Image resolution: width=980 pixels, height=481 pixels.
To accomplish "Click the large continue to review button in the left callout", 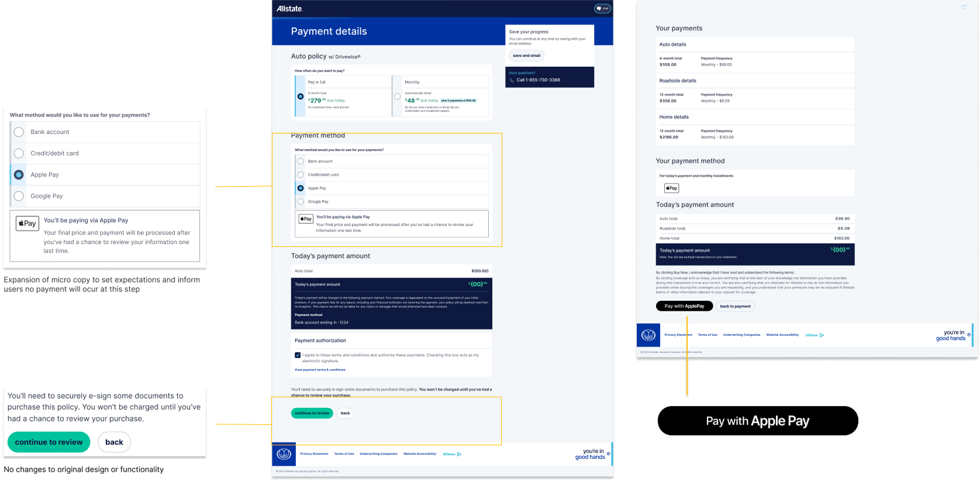I will tap(49, 442).
